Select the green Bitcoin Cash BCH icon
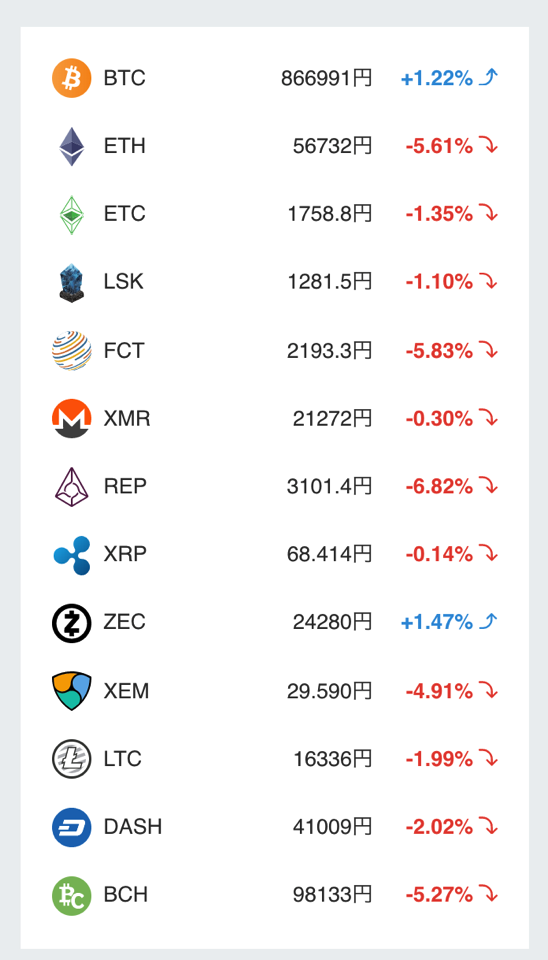 click(72, 895)
